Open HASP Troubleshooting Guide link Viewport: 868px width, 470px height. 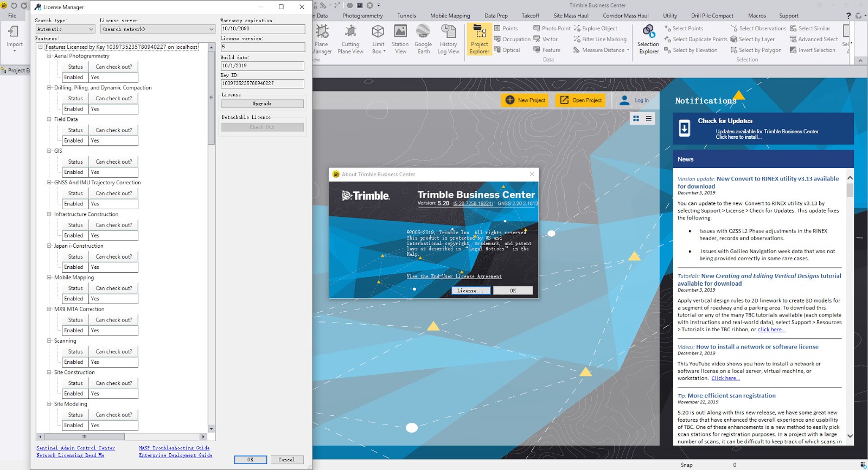click(174, 448)
